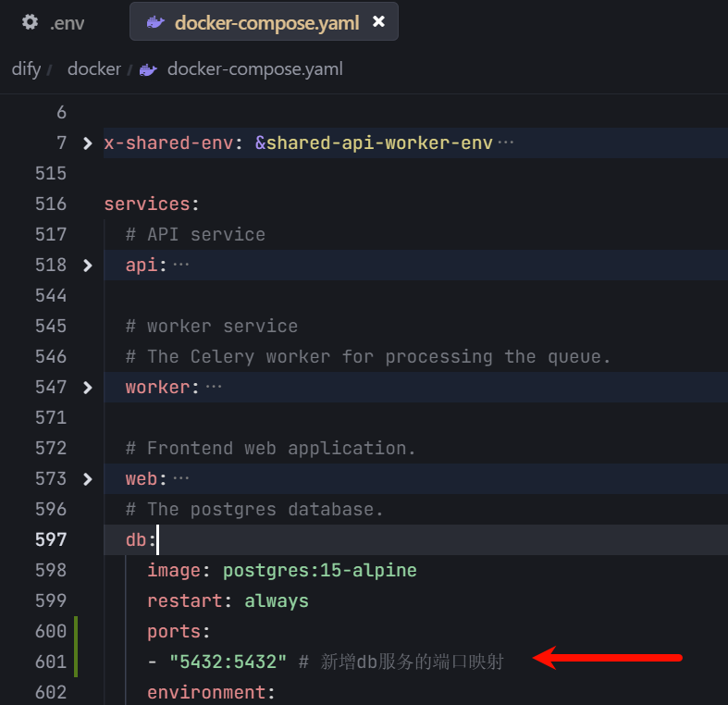
Task: Click the Docker whale icon on active tab
Action: click(x=154, y=22)
